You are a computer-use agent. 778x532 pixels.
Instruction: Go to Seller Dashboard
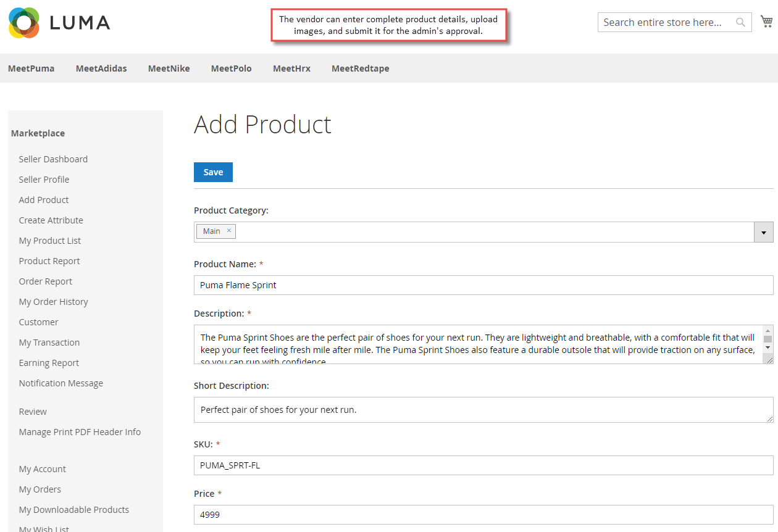click(x=53, y=159)
